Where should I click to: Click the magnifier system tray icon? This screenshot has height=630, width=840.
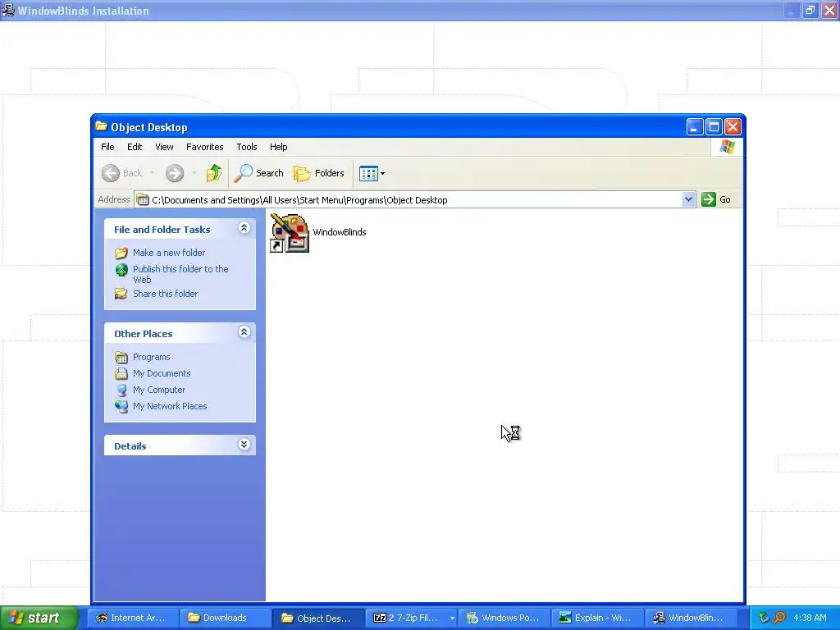click(x=780, y=618)
